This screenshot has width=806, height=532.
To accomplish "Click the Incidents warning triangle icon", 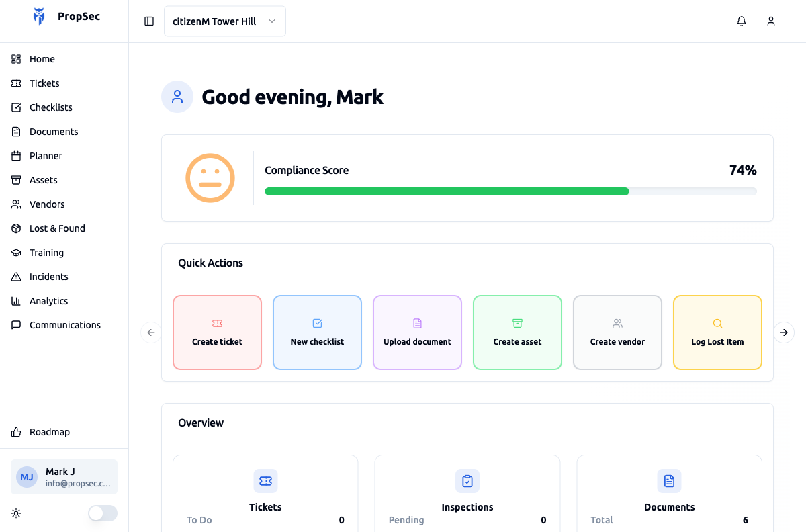I will [16, 277].
